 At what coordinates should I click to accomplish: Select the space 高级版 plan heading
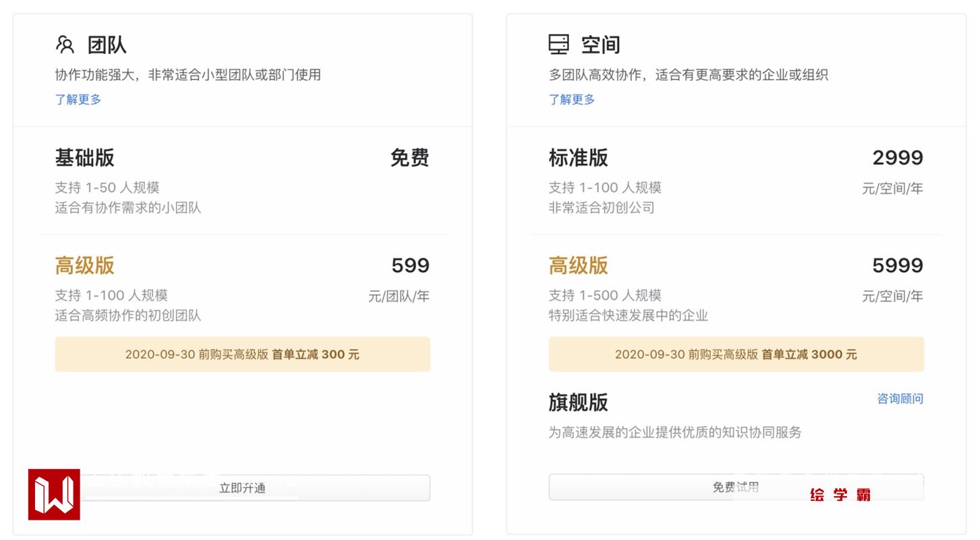[579, 266]
